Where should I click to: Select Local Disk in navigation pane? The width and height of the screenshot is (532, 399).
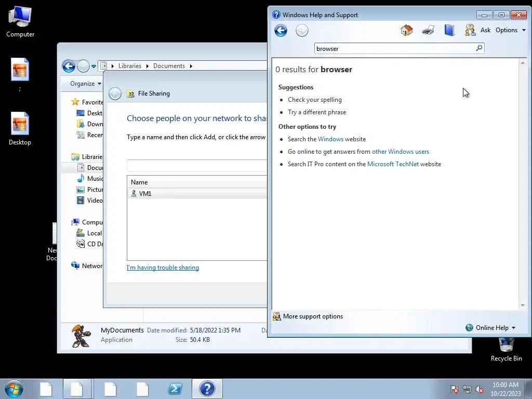(x=89, y=233)
